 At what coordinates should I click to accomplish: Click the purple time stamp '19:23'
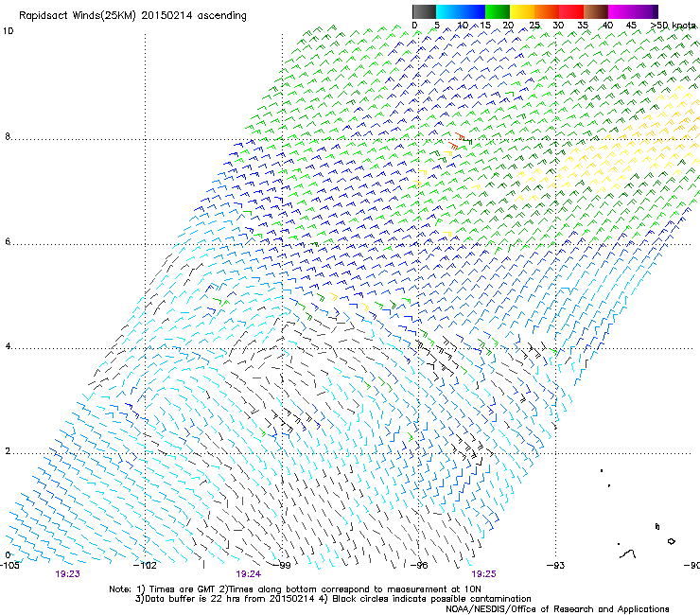pos(68,574)
